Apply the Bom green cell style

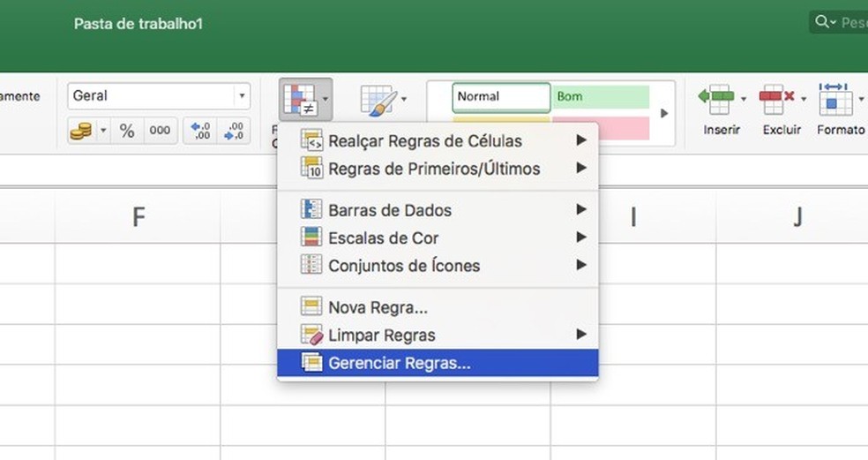pyautogui.click(x=601, y=96)
